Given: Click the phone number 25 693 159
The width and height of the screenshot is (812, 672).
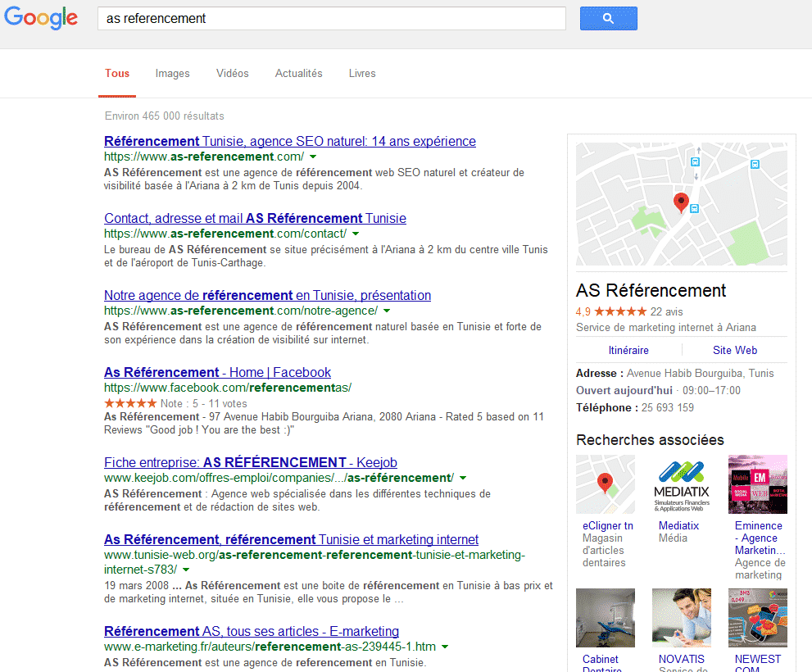Looking at the screenshot, I should point(668,408).
